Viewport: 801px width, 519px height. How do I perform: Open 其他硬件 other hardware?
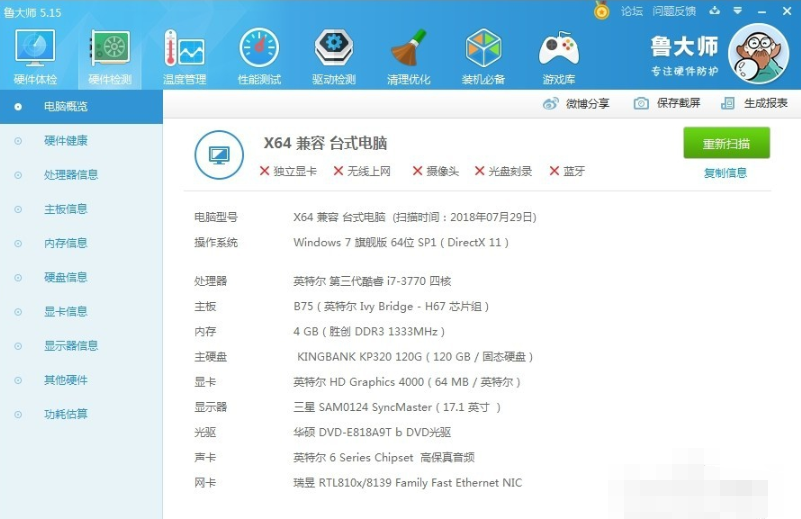tap(66, 380)
